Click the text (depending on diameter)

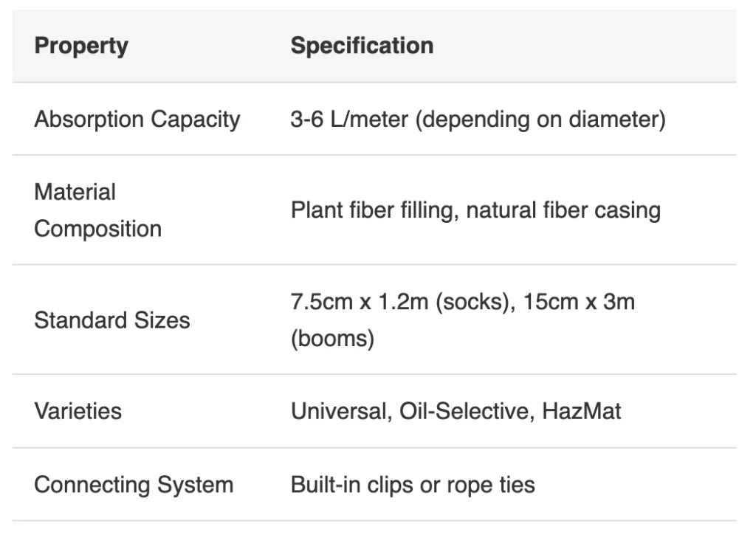click(540, 119)
